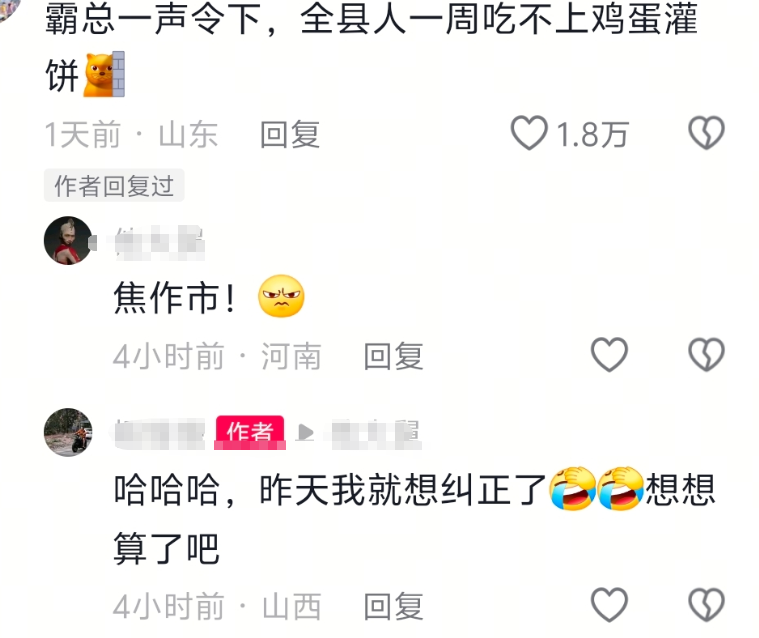Like the author's 哈哈哈 reply

[609, 604]
